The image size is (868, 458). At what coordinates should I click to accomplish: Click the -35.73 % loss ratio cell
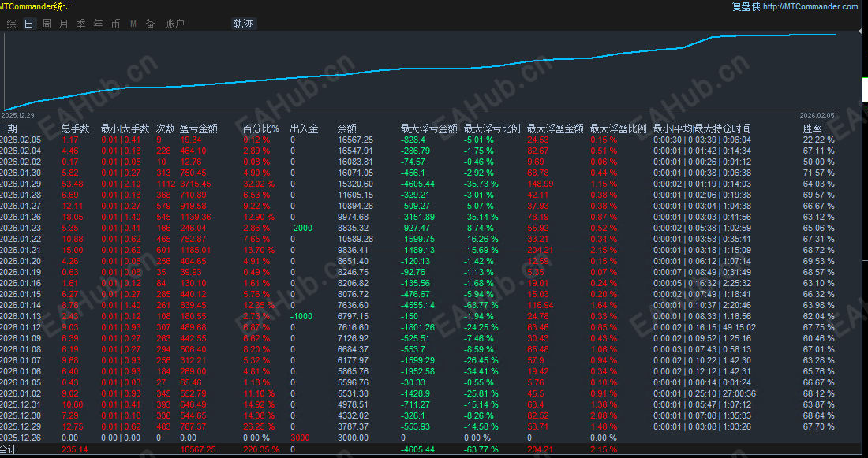481,184
